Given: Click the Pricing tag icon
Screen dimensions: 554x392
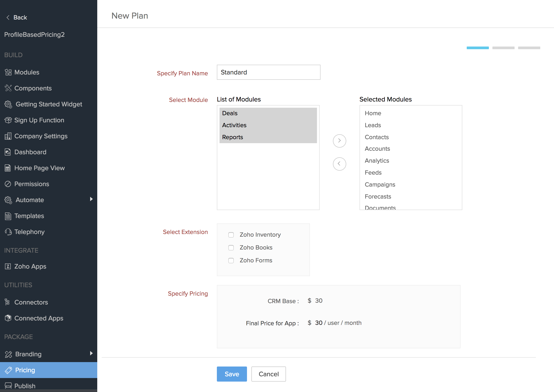Looking at the screenshot, I should pos(8,370).
